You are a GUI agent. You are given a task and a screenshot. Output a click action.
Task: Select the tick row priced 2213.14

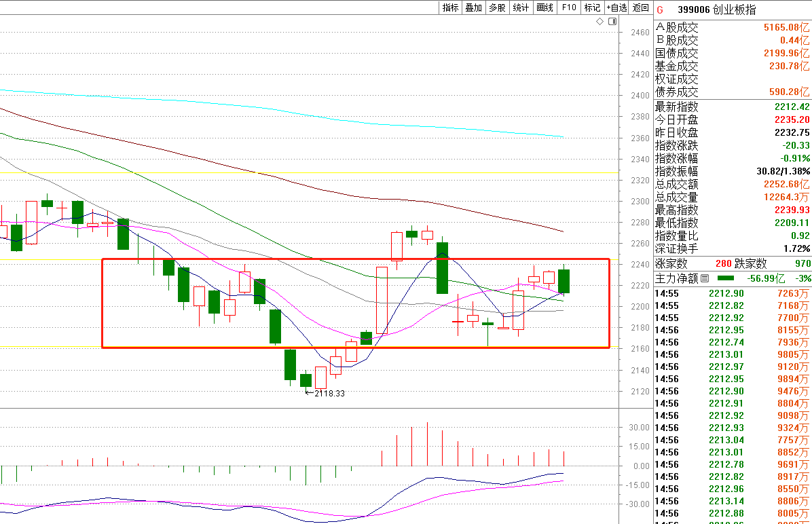click(x=733, y=501)
